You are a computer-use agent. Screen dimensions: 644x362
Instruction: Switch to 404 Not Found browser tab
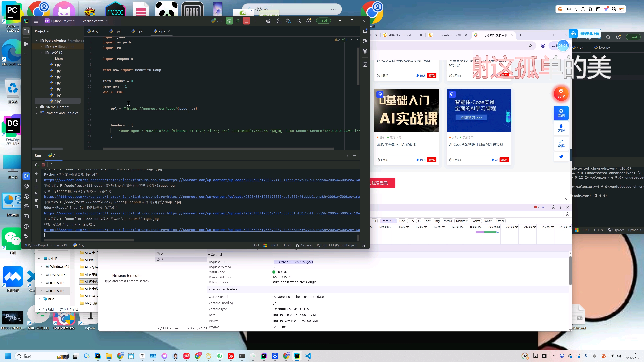400,35
